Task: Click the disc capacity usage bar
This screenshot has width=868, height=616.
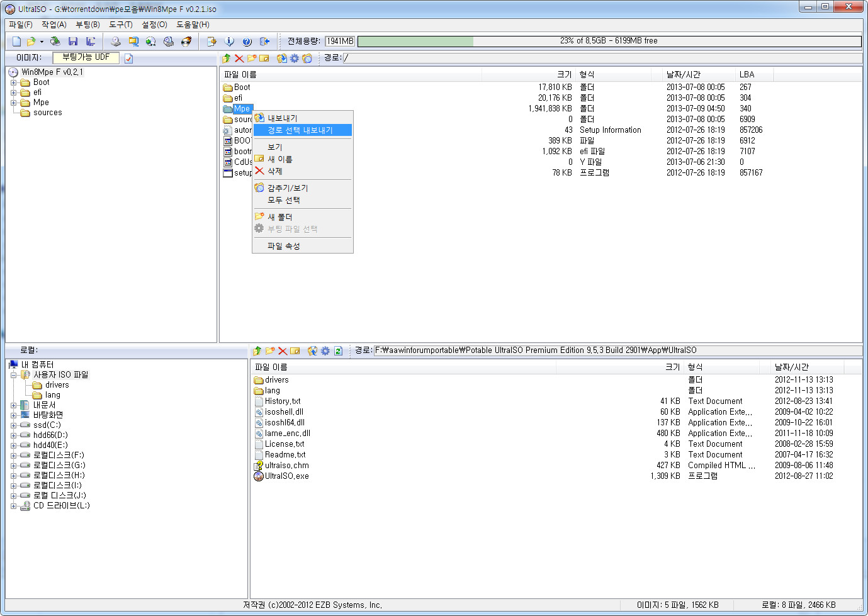Action: [x=609, y=41]
